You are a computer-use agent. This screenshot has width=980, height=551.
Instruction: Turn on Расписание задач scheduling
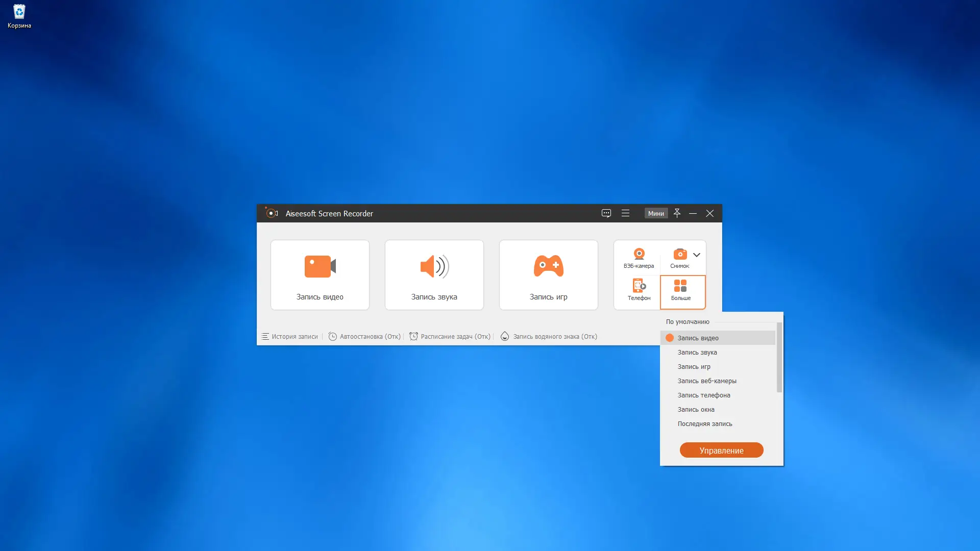coord(450,336)
